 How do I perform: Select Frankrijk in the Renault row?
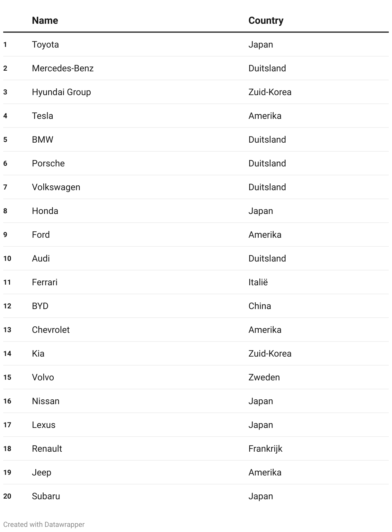pos(265,448)
